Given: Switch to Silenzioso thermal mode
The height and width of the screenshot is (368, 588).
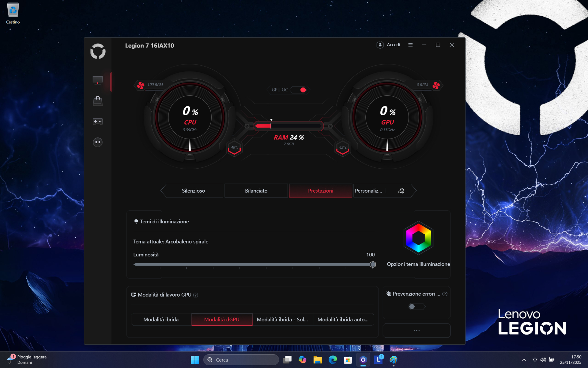Looking at the screenshot, I should pos(193,191).
